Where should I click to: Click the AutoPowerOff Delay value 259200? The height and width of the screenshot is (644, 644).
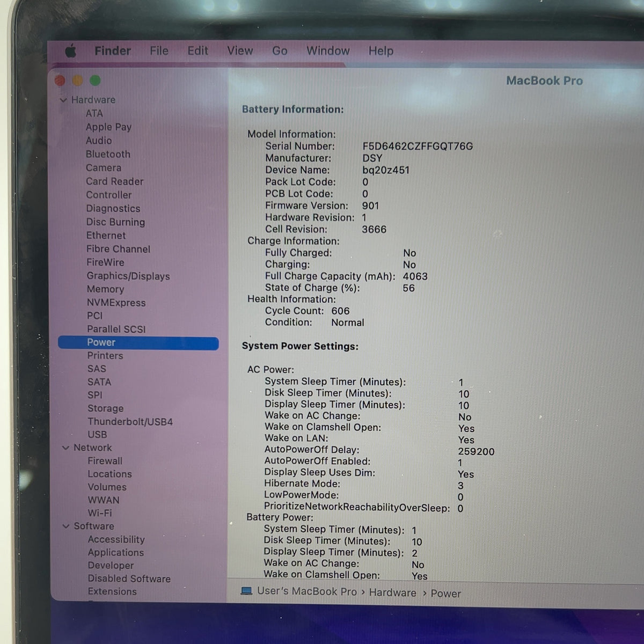(477, 452)
